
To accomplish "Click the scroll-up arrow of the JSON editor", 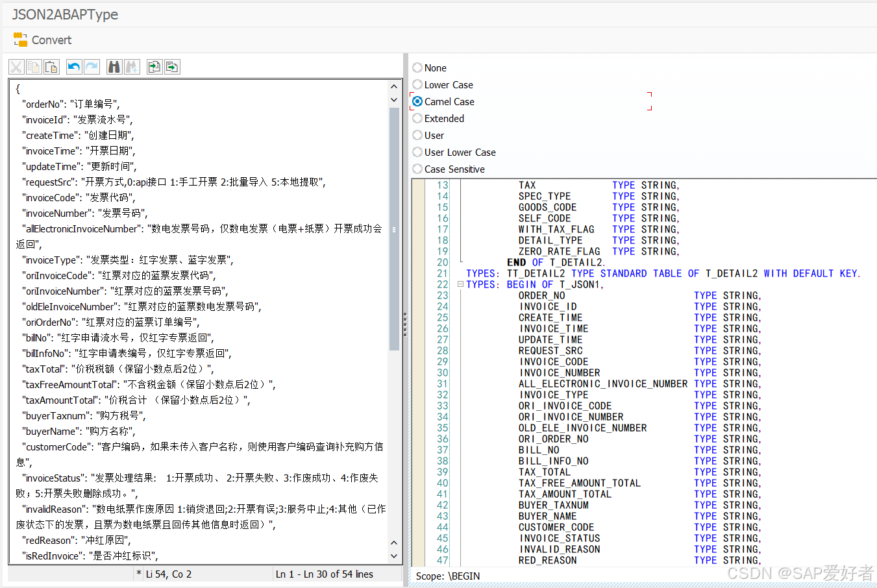I will 393,86.
